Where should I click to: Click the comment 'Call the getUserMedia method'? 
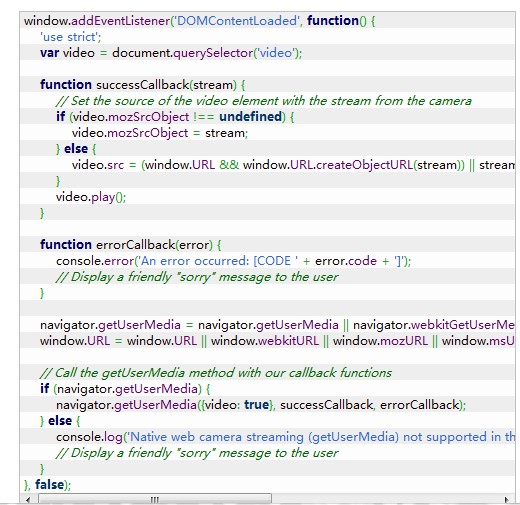(x=216, y=373)
